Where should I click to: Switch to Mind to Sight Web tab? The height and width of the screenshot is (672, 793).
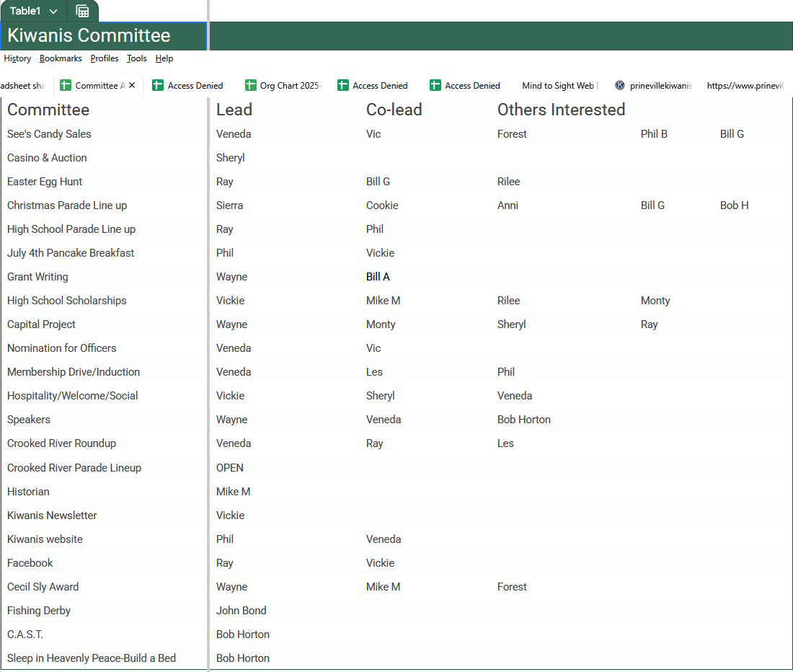(559, 85)
